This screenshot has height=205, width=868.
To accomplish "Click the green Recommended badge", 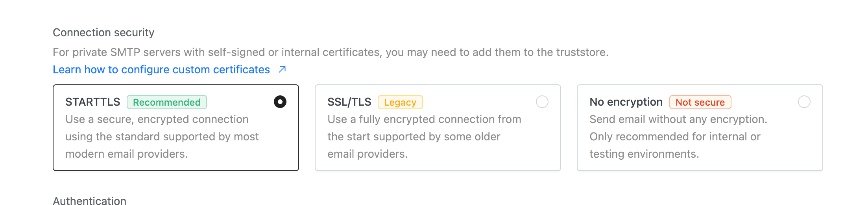I will pyautogui.click(x=167, y=102).
